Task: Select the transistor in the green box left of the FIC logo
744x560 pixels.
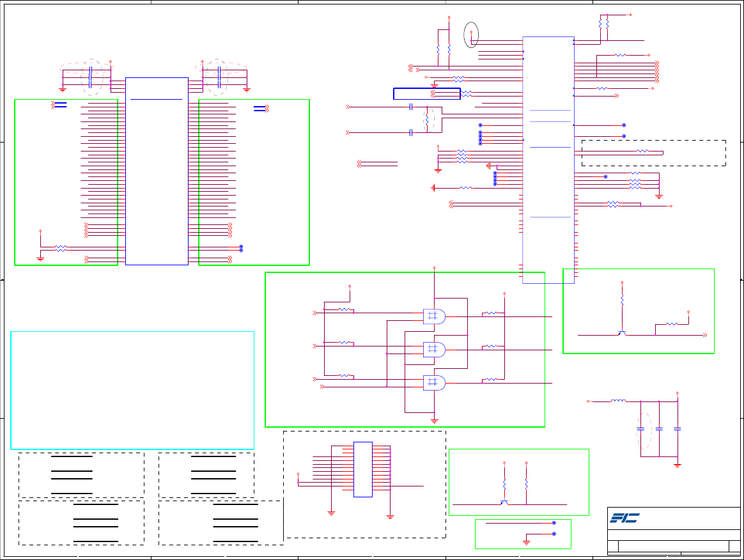Action: point(504,502)
